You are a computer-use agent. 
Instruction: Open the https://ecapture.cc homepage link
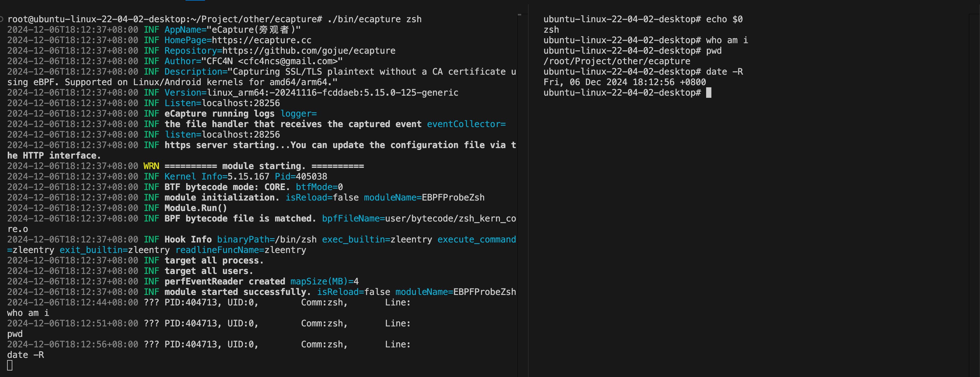(x=261, y=40)
